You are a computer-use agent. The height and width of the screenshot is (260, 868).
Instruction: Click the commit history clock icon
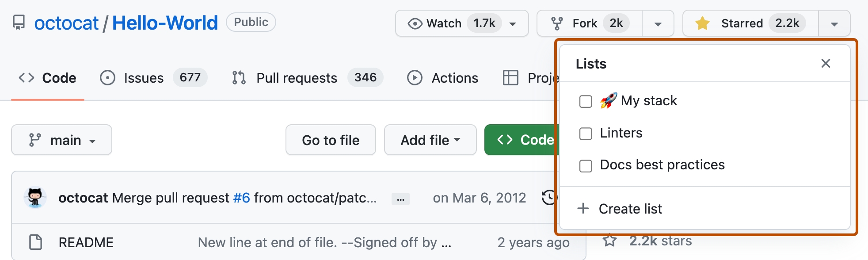click(549, 197)
